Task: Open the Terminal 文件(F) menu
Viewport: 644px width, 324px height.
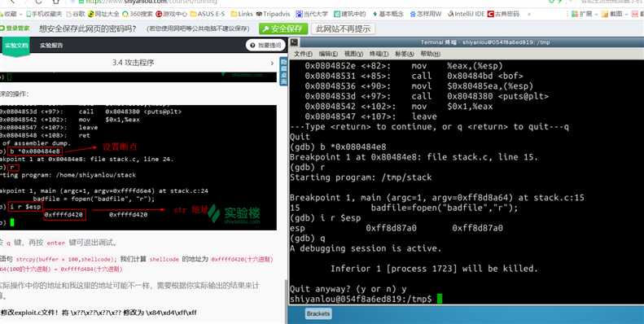Action: [x=303, y=54]
